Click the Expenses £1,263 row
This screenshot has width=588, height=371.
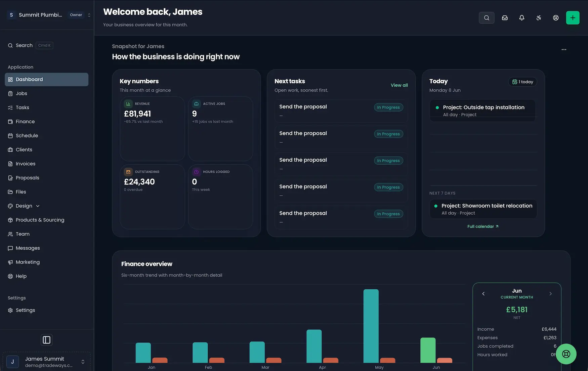click(517, 338)
